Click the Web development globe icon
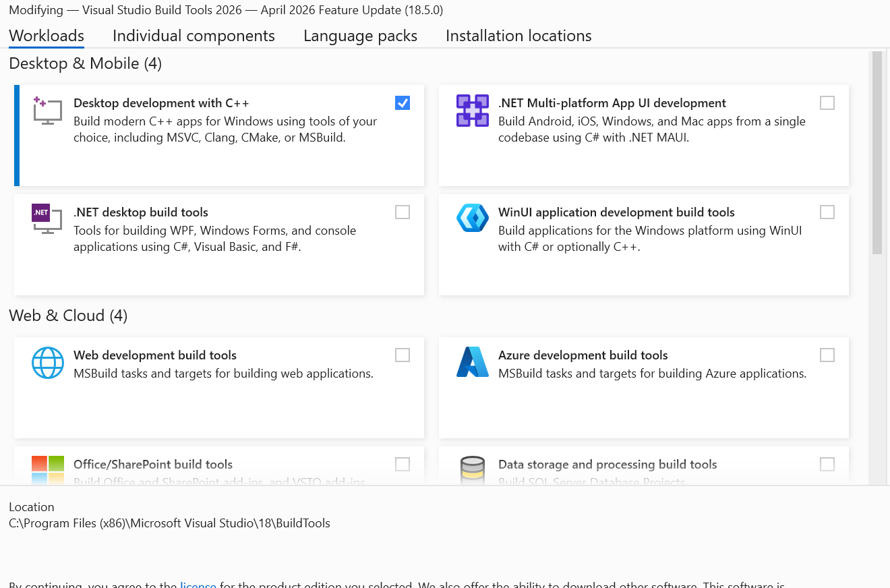 (47, 363)
